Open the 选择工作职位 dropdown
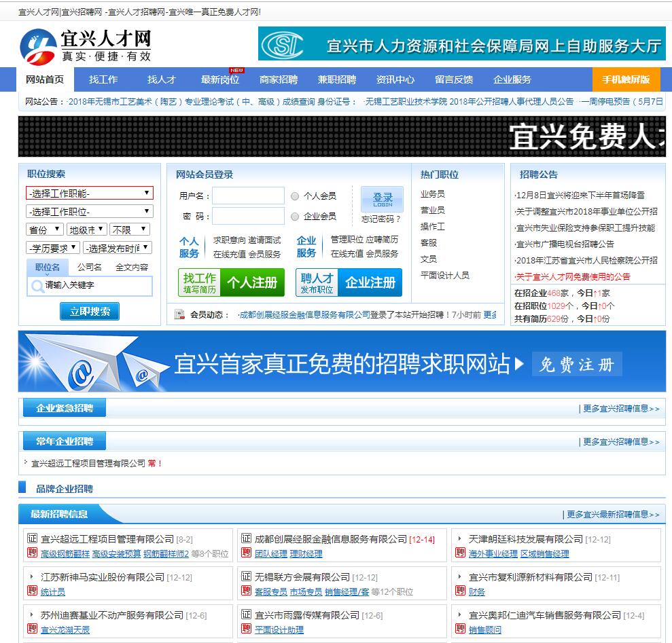The image size is (672, 643). 90,212
